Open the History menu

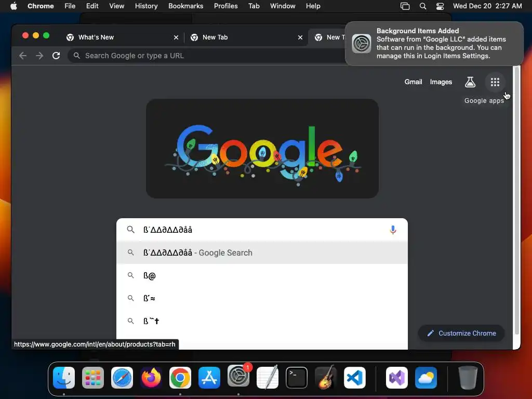click(146, 6)
